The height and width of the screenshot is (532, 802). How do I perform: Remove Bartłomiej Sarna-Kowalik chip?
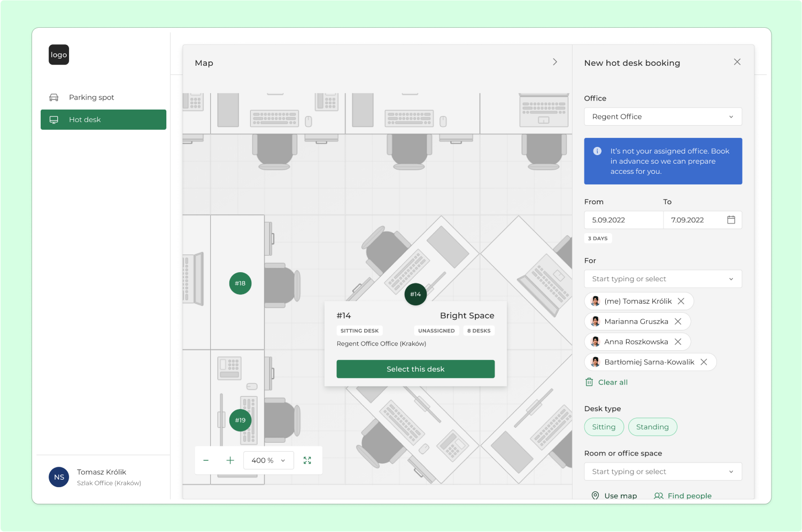pos(704,362)
